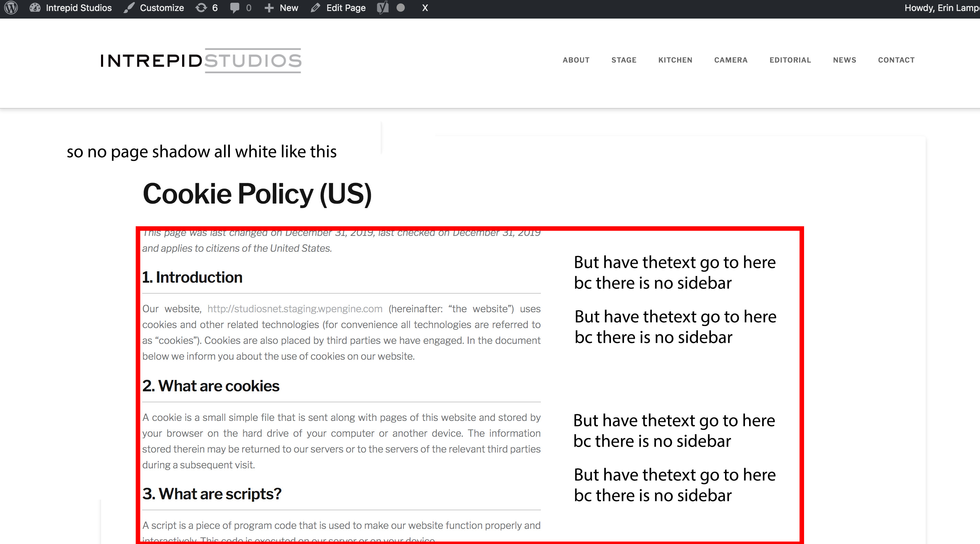Image resolution: width=980 pixels, height=544 pixels.
Task: Click the Customize brush icon
Action: (129, 8)
